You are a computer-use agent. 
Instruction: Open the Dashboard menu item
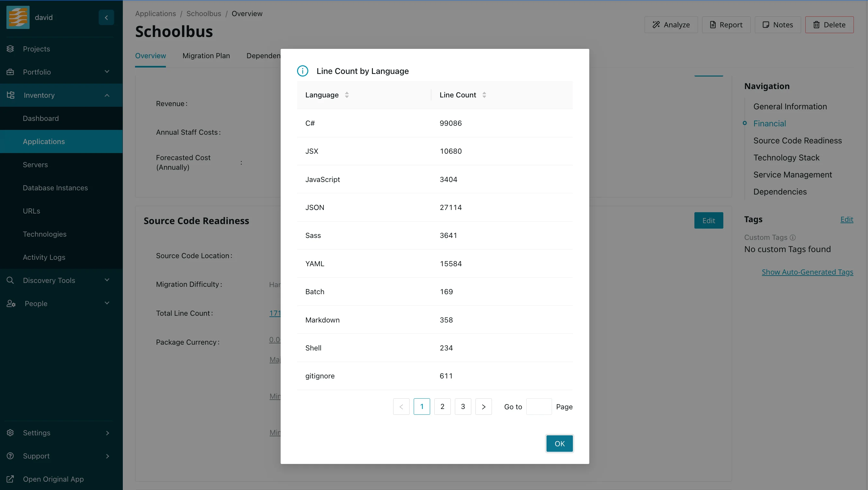(x=61, y=118)
